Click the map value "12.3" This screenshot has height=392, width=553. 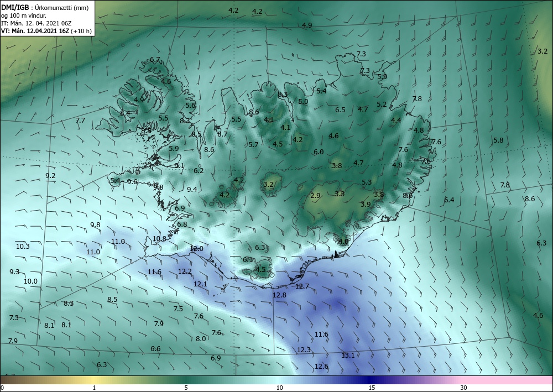304,350
